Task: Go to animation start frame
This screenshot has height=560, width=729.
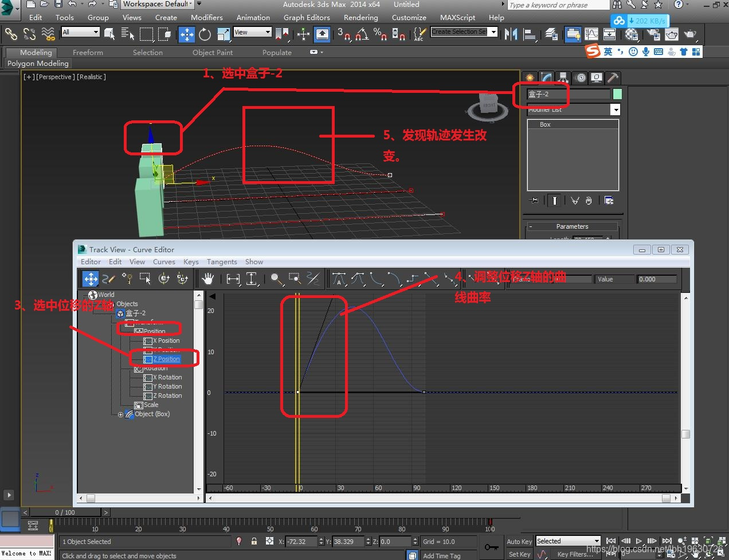Action: [611, 541]
